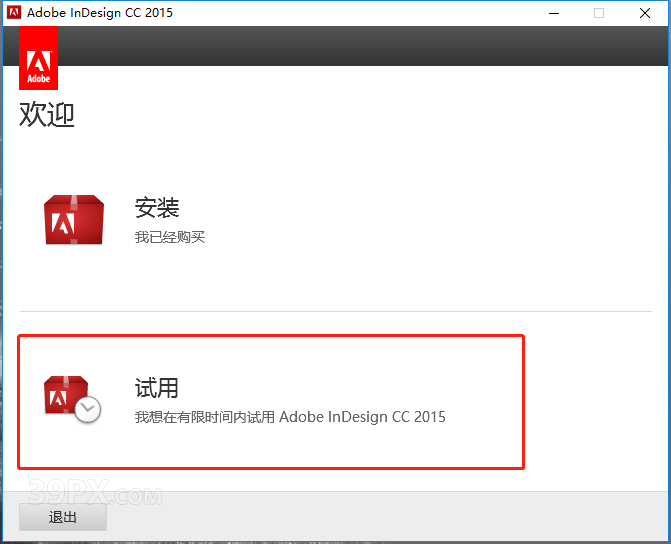Viewport: 671px width, 544px height.
Task: Click 我已经购买 text under Install
Action: pos(170,237)
